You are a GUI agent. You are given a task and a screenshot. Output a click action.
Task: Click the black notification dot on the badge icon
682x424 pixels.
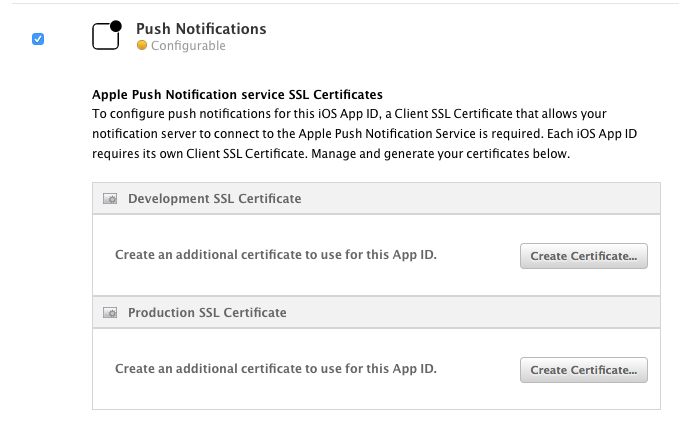click(116, 27)
